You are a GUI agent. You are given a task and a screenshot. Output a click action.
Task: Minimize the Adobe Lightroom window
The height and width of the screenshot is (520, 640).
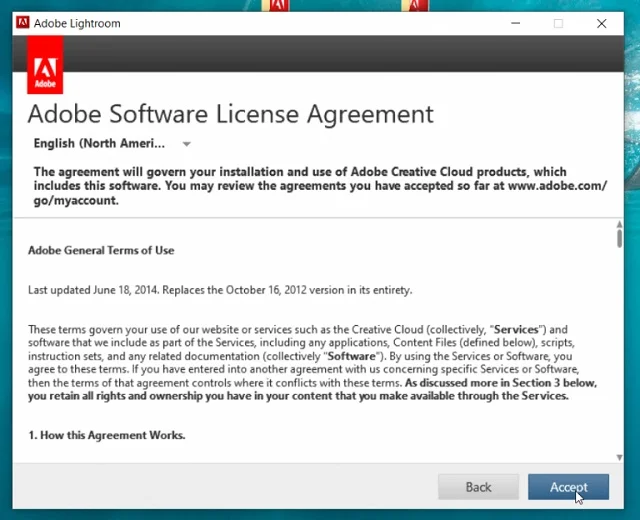(x=516, y=23)
